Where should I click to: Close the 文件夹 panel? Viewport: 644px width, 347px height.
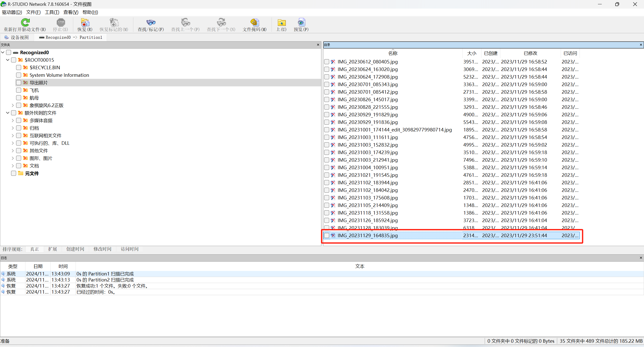click(318, 45)
